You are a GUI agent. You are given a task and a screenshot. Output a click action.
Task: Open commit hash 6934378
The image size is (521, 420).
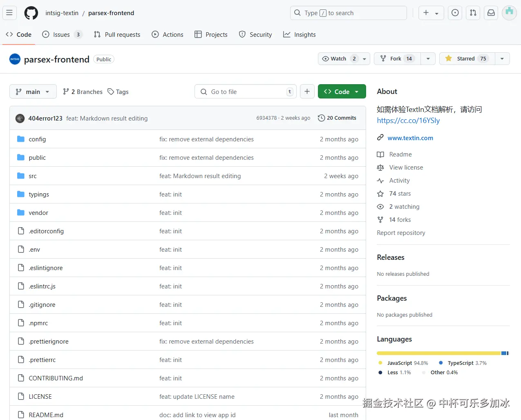pos(266,118)
